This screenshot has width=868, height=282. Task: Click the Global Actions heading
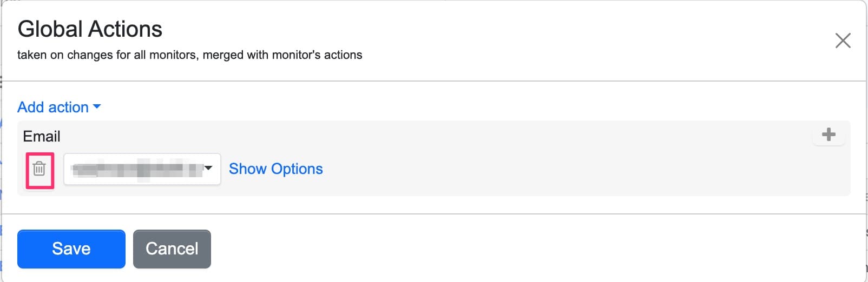point(90,29)
